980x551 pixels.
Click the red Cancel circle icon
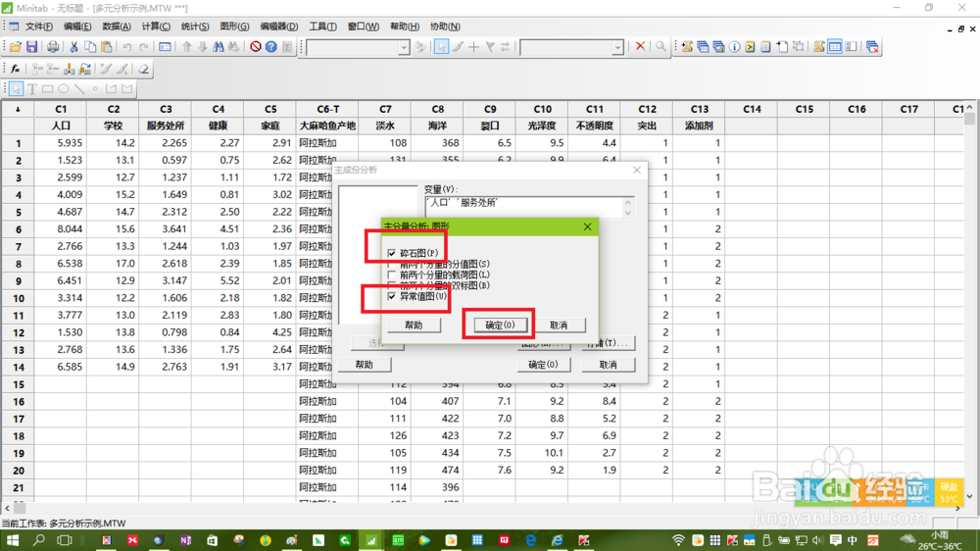pyautogui.click(x=255, y=47)
